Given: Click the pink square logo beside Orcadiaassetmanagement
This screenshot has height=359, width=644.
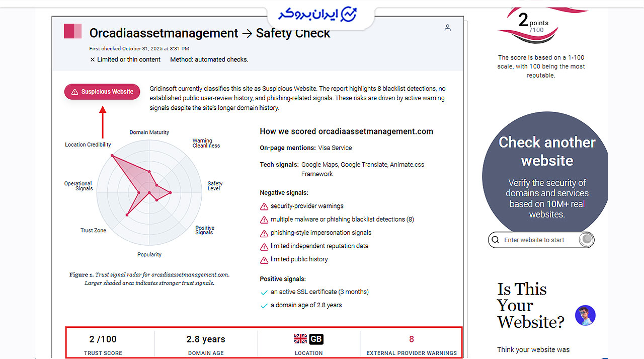Looking at the screenshot, I should point(72,31).
